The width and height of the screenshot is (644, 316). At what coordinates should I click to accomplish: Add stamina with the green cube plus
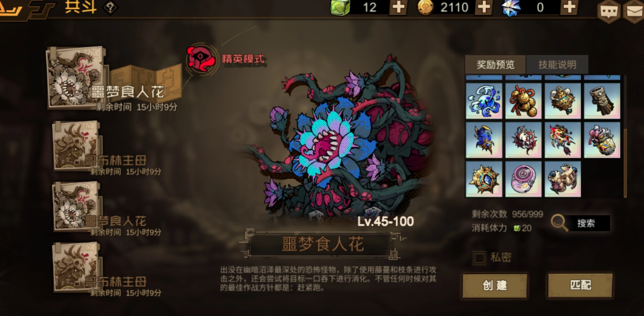pyautogui.click(x=399, y=7)
